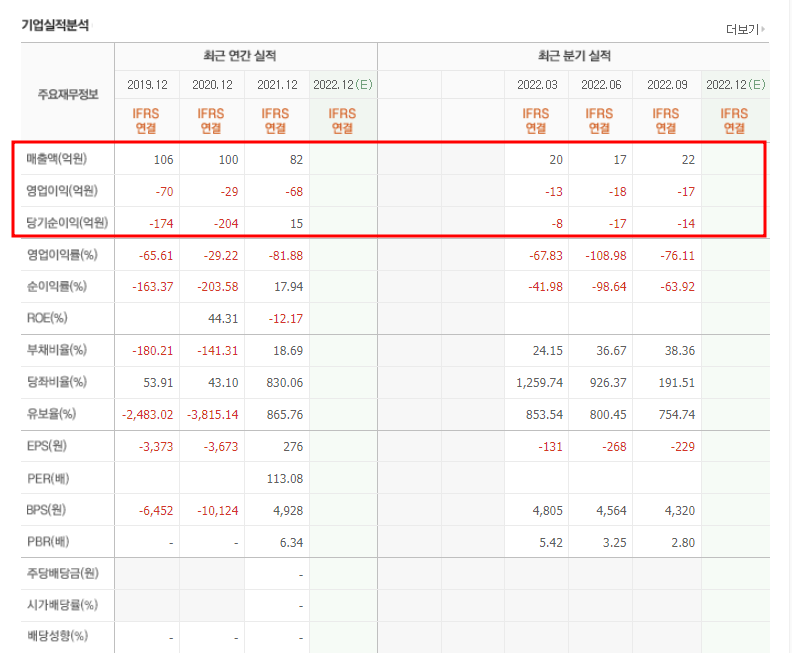This screenshot has height=653, width=792.
Task: Select the PBR value 6.34
Action: [291, 543]
